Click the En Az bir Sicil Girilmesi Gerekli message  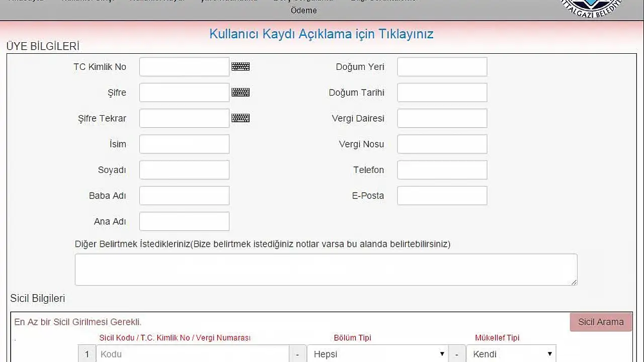pos(78,322)
